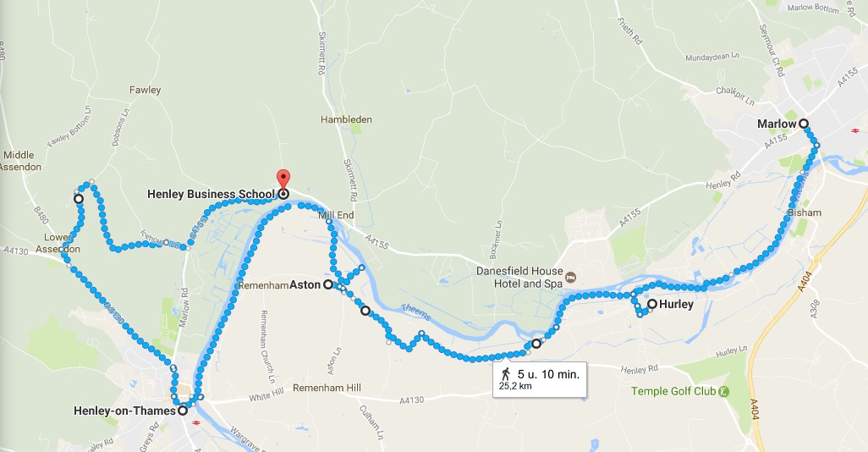This screenshot has height=452, width=868.
Task: Click the 25,2 km distance text
Action: (515, 386)
